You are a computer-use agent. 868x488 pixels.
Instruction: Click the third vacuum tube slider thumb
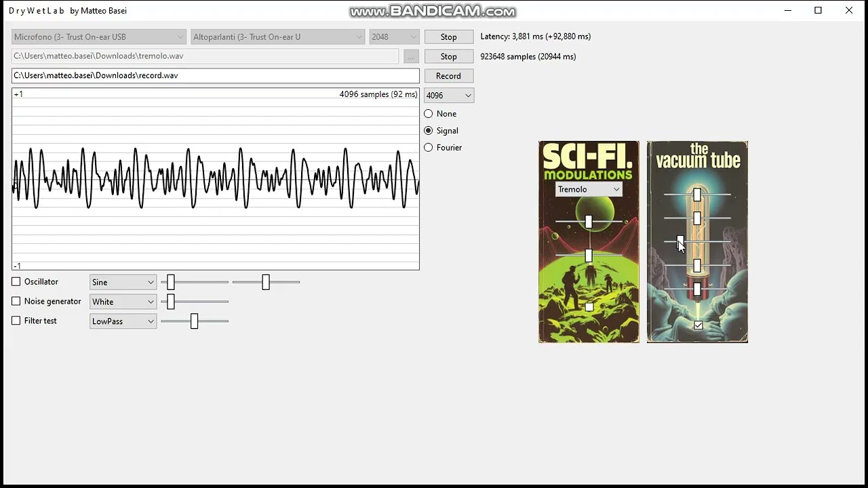tap(680, 242)
